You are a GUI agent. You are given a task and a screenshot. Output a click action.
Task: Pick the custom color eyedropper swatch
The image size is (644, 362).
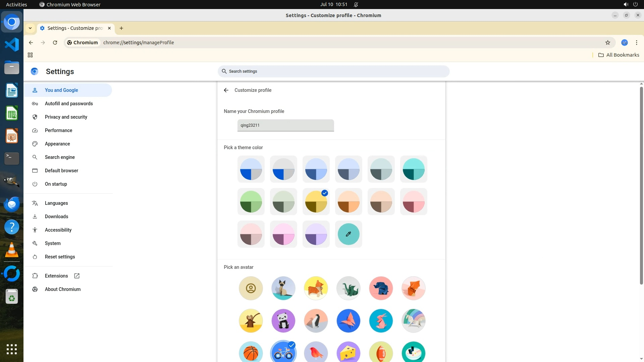(x=348, y=234)
